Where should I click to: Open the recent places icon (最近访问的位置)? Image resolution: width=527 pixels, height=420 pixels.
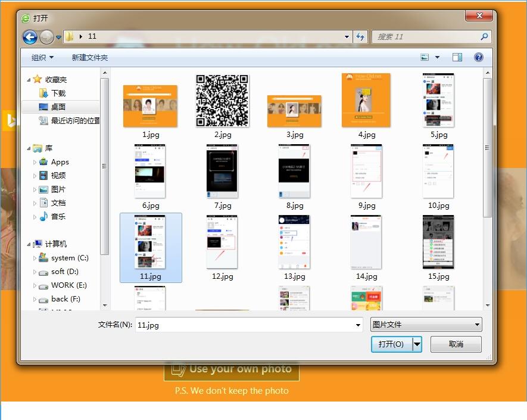point(43,120)
